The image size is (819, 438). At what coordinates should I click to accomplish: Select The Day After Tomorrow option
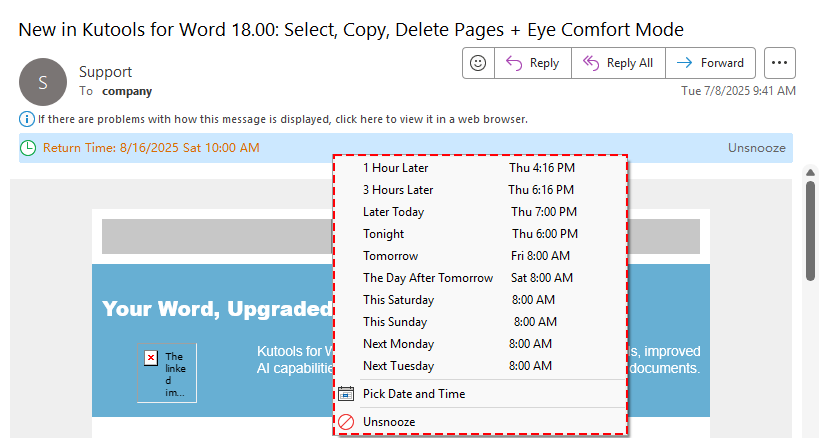(x=481, y=278)
